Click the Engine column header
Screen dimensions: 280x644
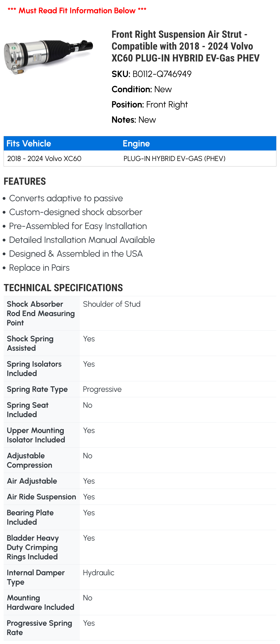click(136, 143)
